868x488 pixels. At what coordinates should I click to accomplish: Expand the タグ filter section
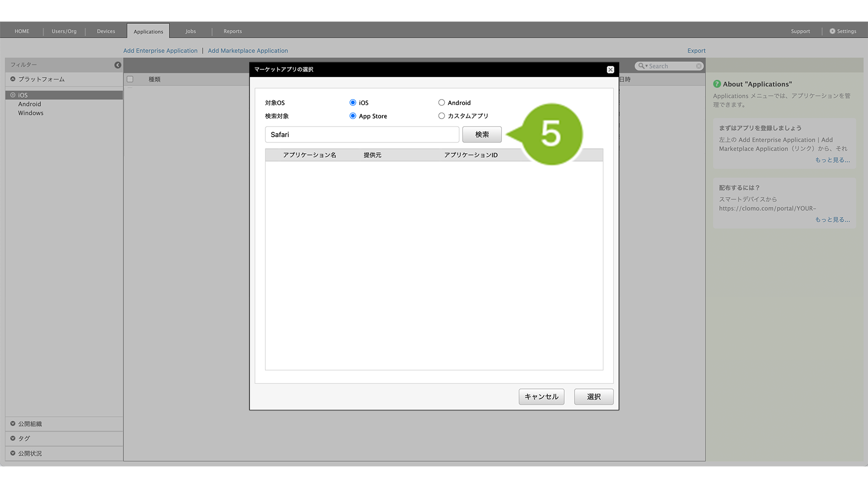[13, 438]
